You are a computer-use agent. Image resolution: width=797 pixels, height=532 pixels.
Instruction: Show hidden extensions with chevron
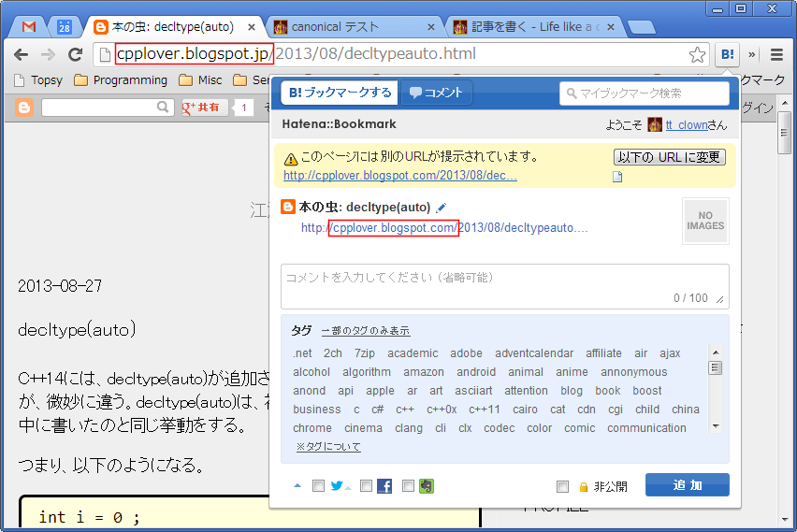coord(752,54)
